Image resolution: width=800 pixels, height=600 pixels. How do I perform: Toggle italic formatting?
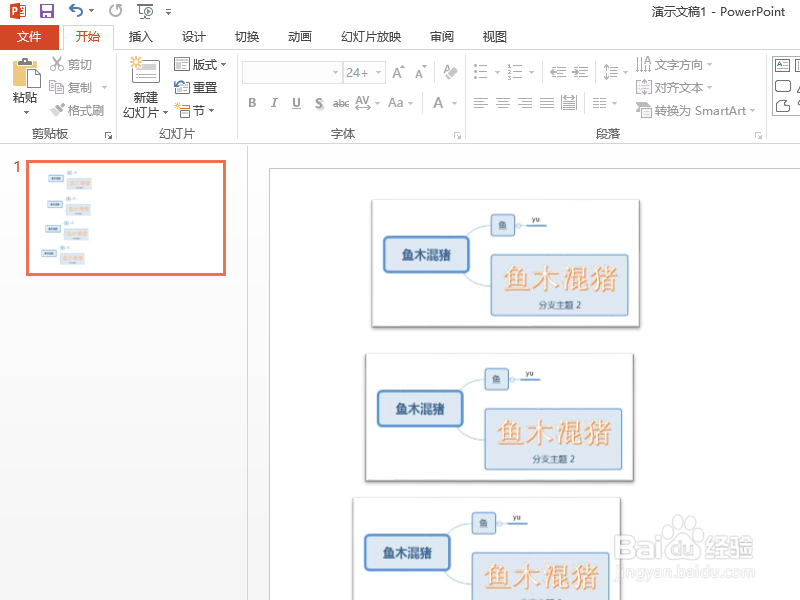pos(273,102)
